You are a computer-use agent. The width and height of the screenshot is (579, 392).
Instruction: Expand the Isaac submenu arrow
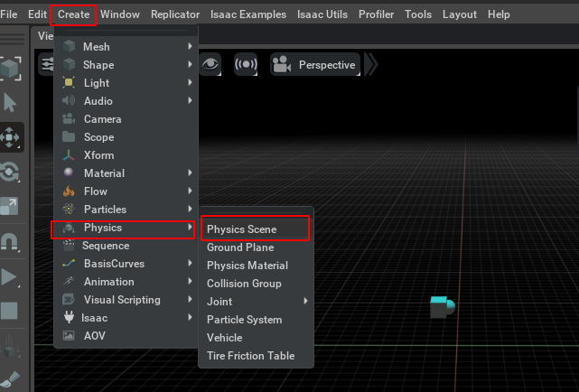(x=190, y=317)
